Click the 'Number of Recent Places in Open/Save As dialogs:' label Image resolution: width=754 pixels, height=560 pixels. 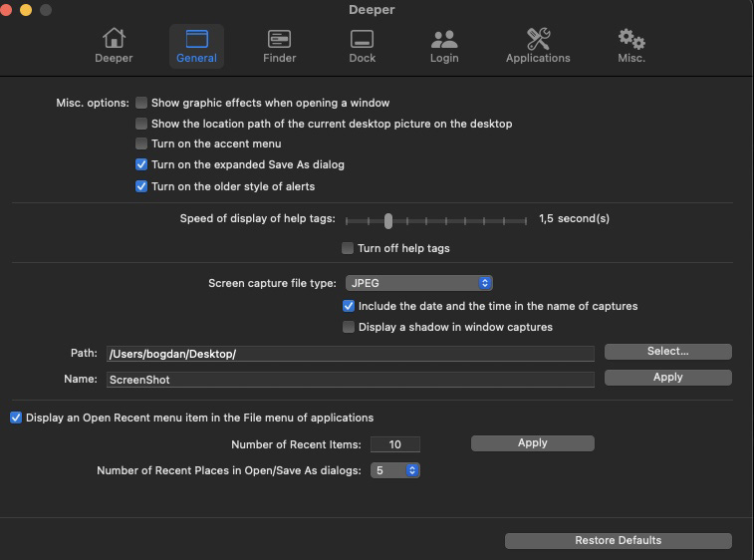(x=229, y=470)
